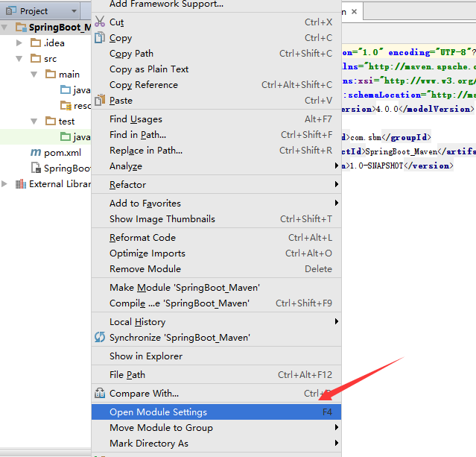Click the 1.0-SNAPSHOT version text in editor
476x457 pixels.
[x=376, y=166]
